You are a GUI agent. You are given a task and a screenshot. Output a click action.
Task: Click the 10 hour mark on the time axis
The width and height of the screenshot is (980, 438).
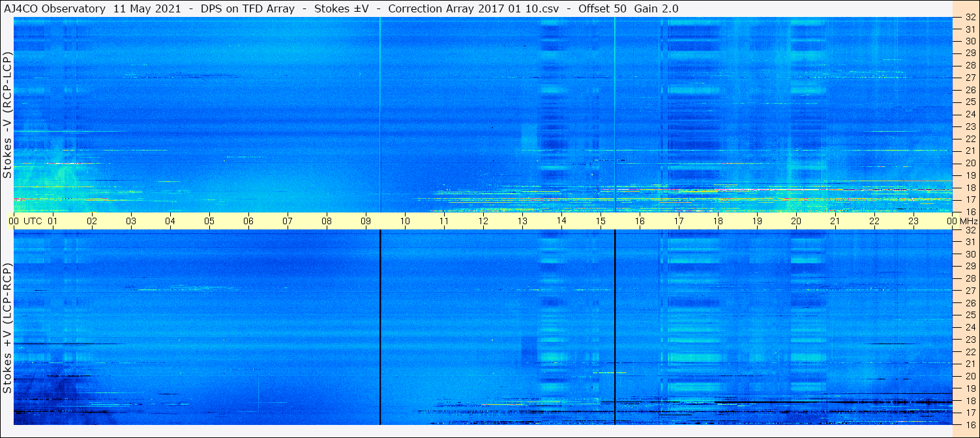405,221
